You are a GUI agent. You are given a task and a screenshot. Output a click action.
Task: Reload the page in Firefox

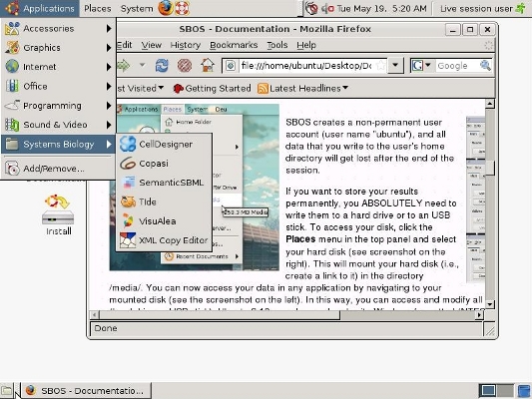[x=162, y=65]
